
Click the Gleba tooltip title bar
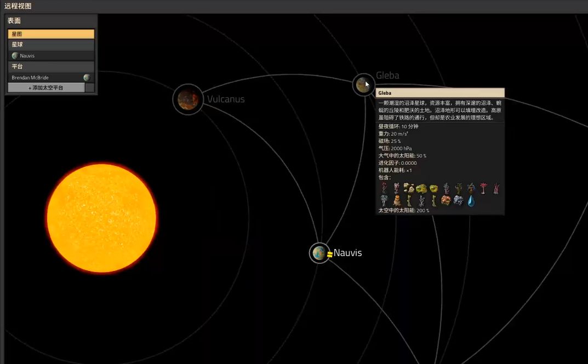[x=440, y=93]
